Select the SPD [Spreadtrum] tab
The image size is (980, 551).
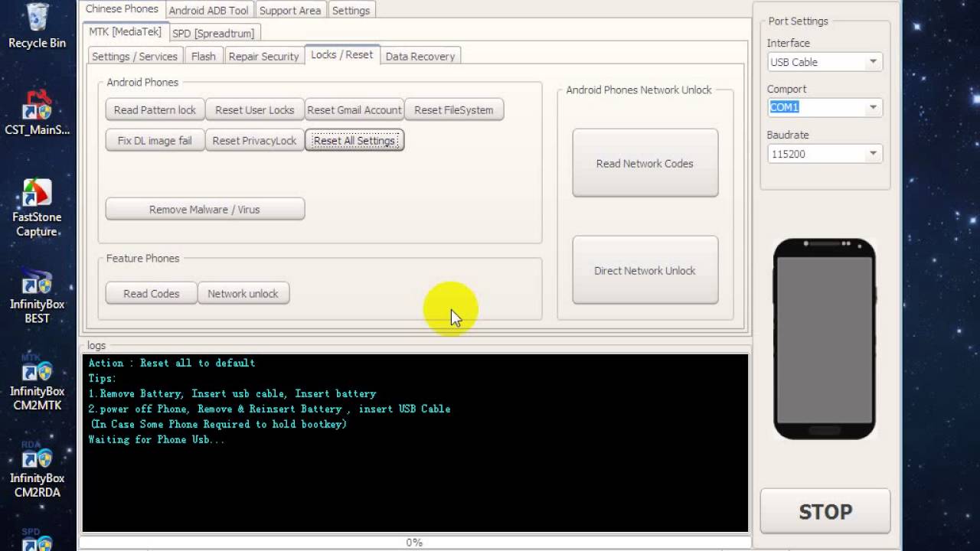pos(213,33)
